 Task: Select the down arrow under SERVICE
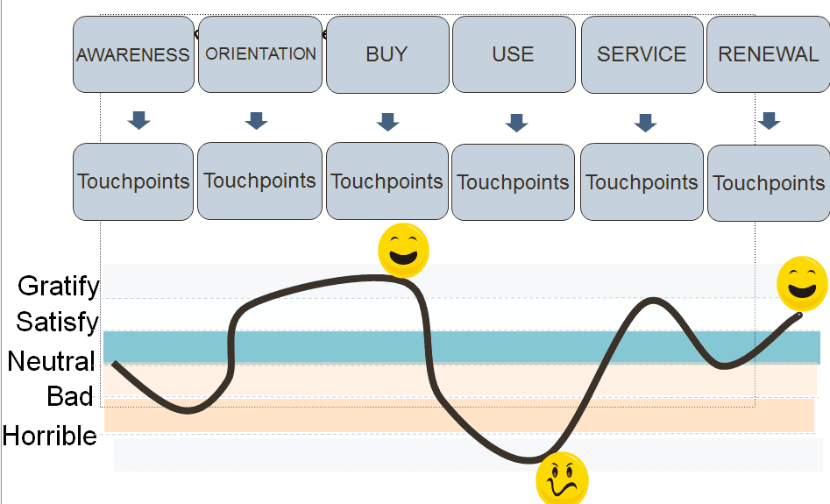click(x=645, y=123)
